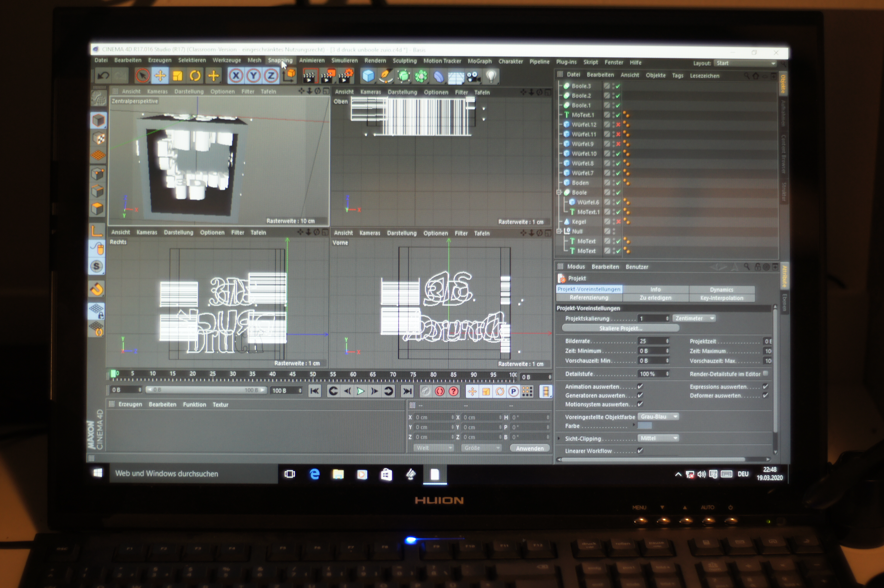Open the Grau-Blau object color dropdown

tap(659, 417)
